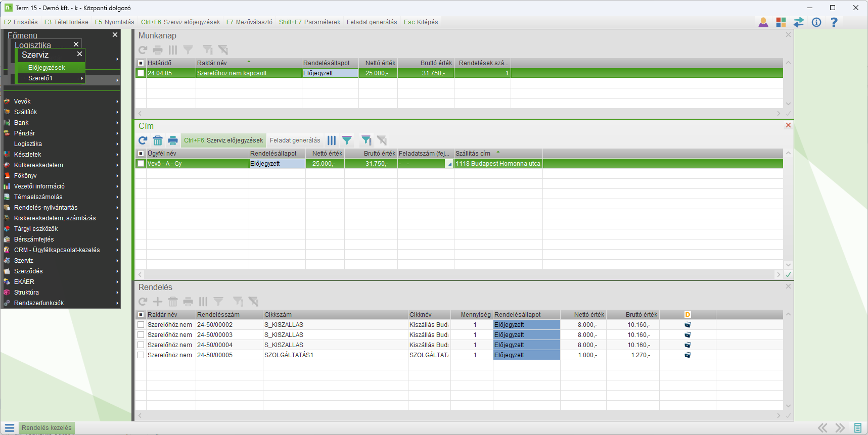Open the Előjegyzések menu item
The height and width of the screenshot is (435, 868).
click(47, 68)
